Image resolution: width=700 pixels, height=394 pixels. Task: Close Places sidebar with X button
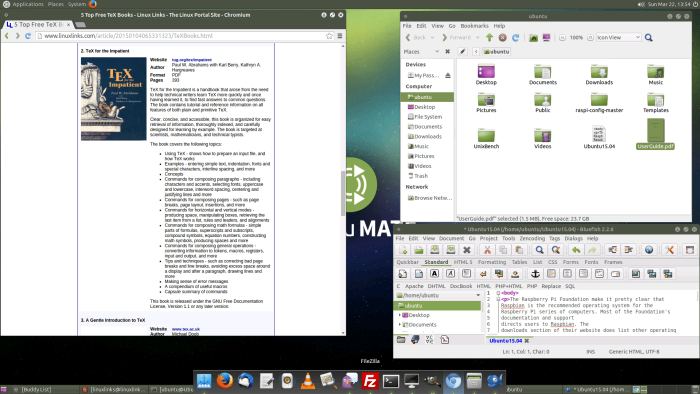coord(447,52)
